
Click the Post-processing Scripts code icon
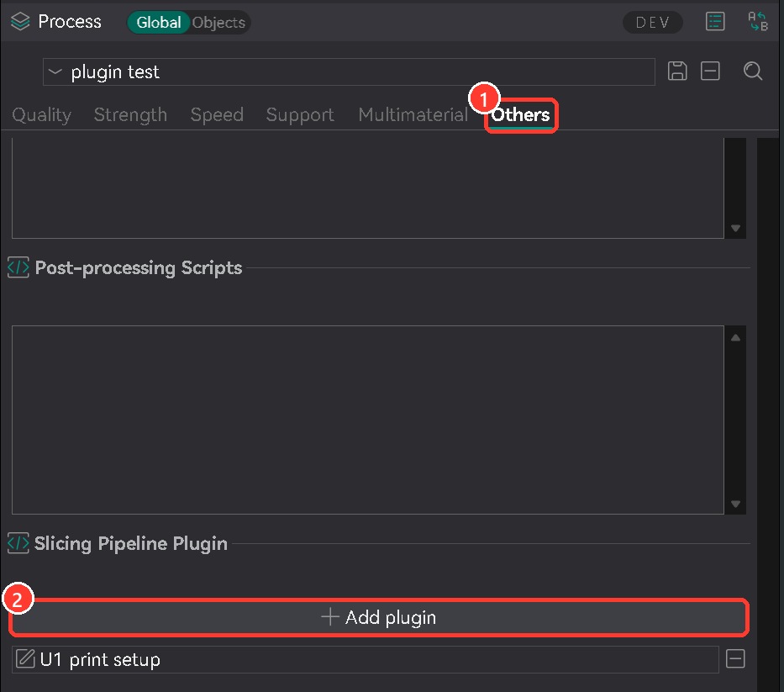tap(18, 267)
